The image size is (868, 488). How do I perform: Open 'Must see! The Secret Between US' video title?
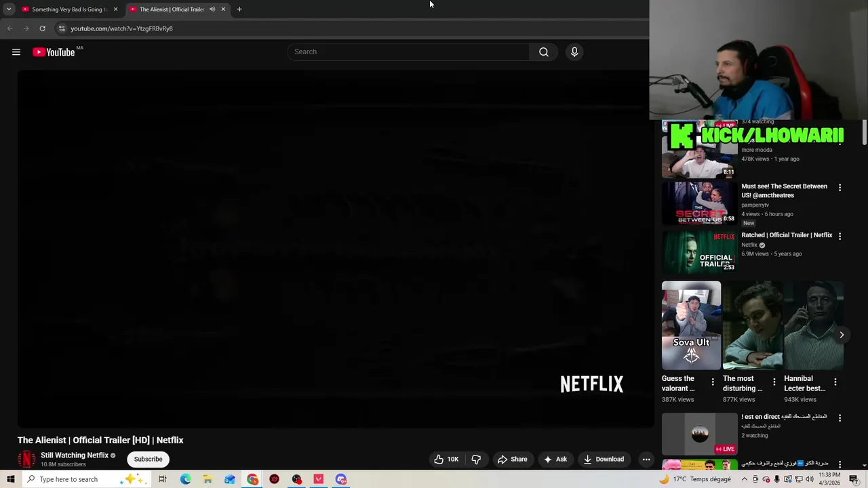point(784,190)
